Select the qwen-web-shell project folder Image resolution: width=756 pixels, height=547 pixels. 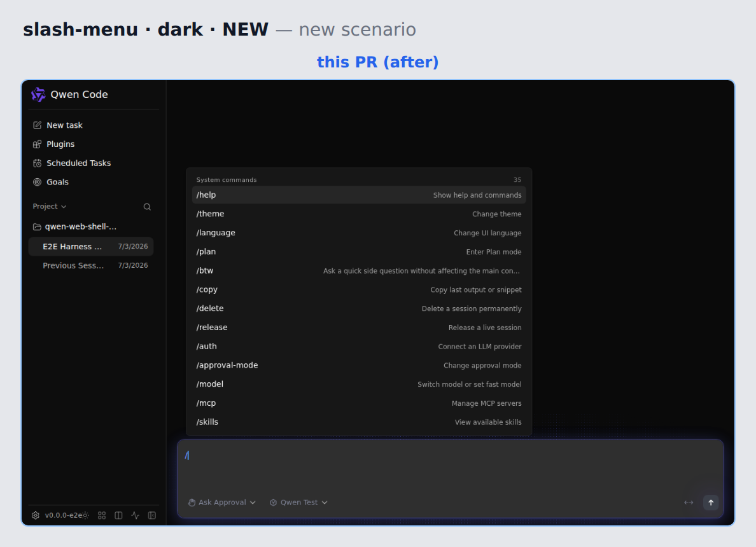pyautogui.click(x=92, y=226)
